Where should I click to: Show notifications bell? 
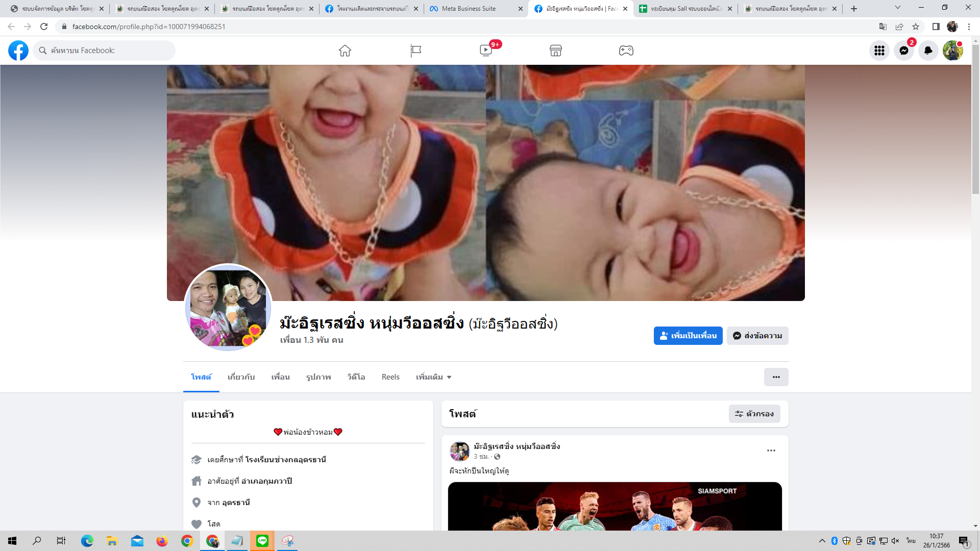pyautogui.click(x=928, y=51)
